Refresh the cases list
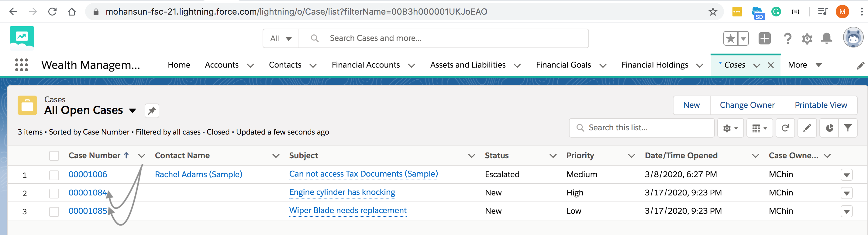This screenshot has width=868, height=235. pyautogui.click(x=785, y=128)
